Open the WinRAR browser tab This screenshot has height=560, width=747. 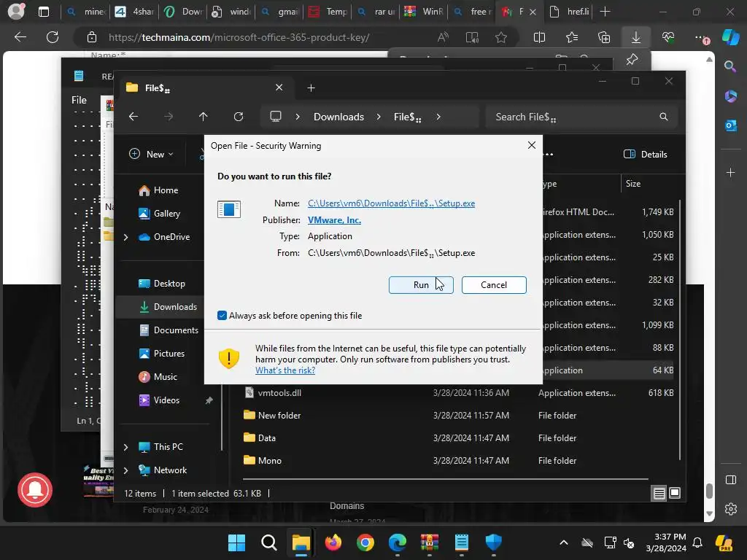[x=424, y=12]
